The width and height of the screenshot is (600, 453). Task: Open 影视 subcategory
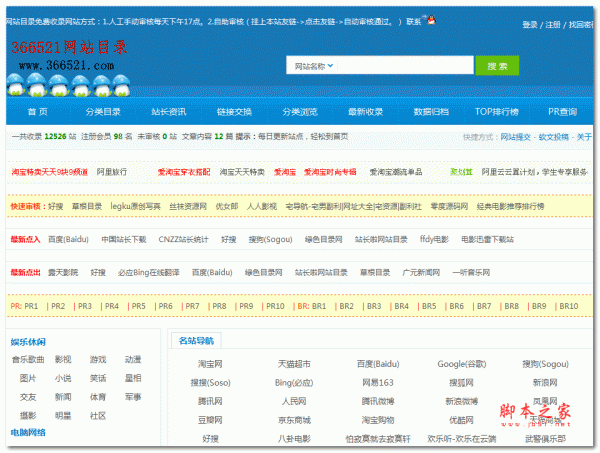tap(63, 360)
